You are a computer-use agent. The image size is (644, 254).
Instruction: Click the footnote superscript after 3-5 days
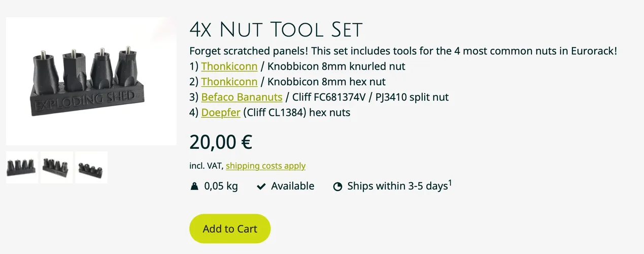click(x=450, y=183)
